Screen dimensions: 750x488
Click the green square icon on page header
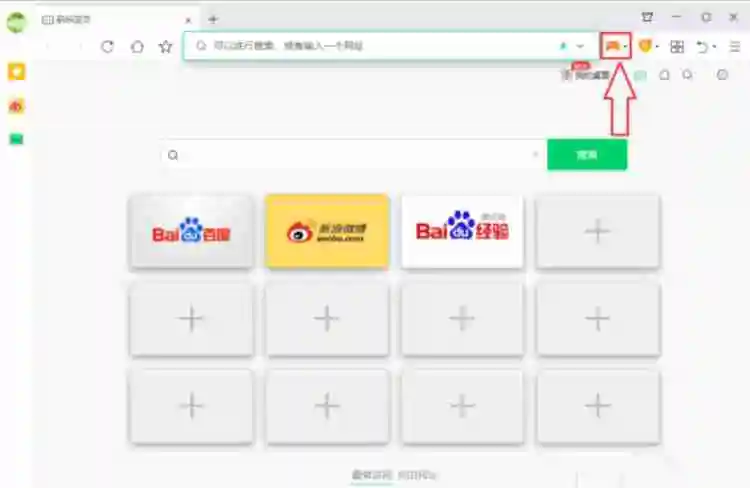click(640, 75)
